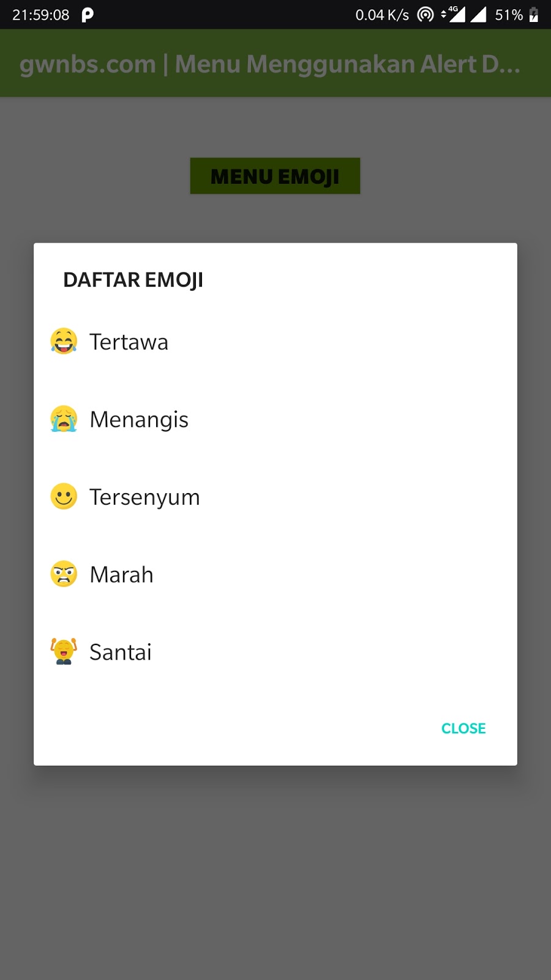This screenshot has height=980, width=551.
Task: Tap the battery charging icon
Action: (x=534, y=15)
